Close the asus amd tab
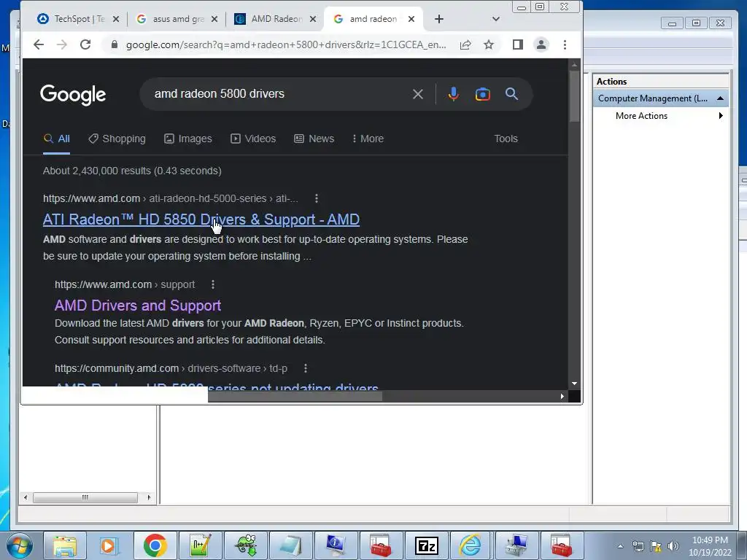 point(214,19)
